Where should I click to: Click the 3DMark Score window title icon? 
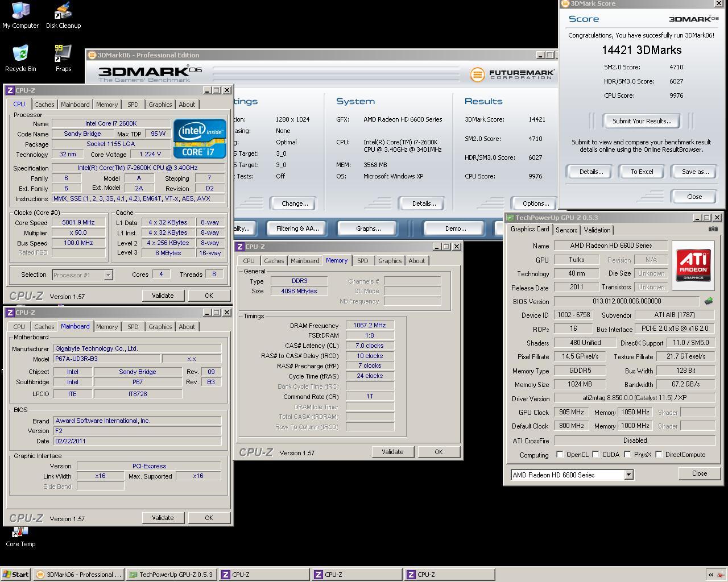coord(565,3)
